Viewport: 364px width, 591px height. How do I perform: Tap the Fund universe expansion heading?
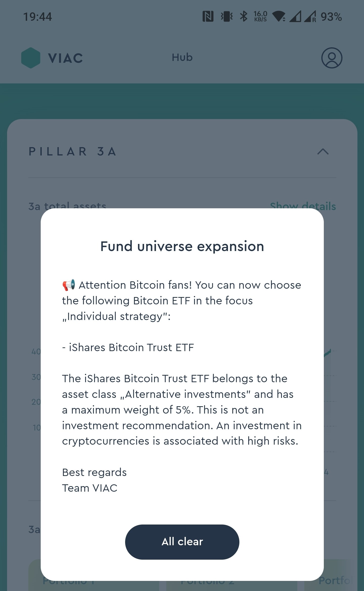click(182, 246)
